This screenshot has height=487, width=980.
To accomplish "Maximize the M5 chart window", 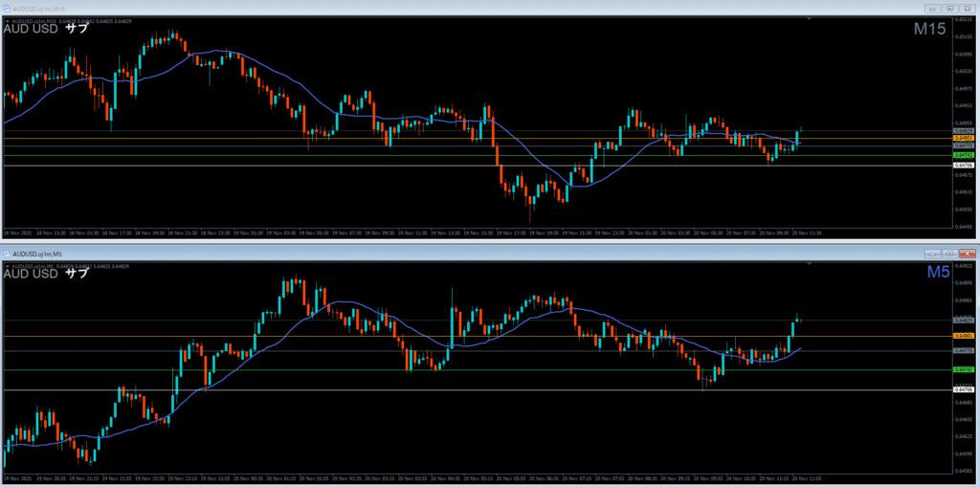I will (950, 254).
